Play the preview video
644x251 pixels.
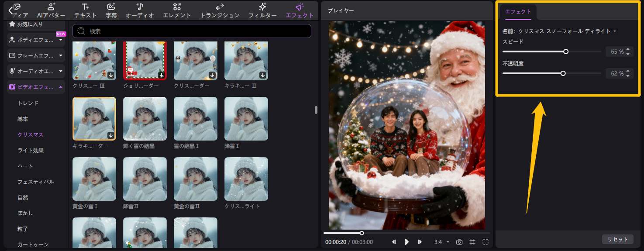point(407,242)
